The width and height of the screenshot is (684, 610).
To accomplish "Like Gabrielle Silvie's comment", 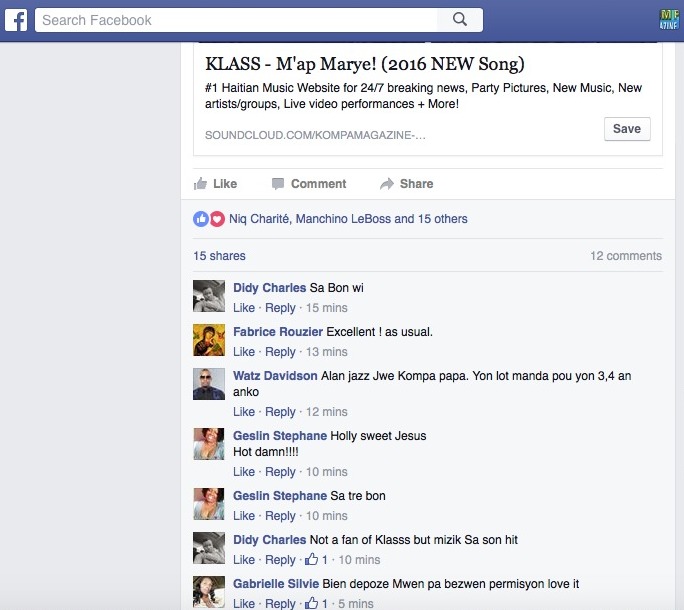I will [244, 604].
